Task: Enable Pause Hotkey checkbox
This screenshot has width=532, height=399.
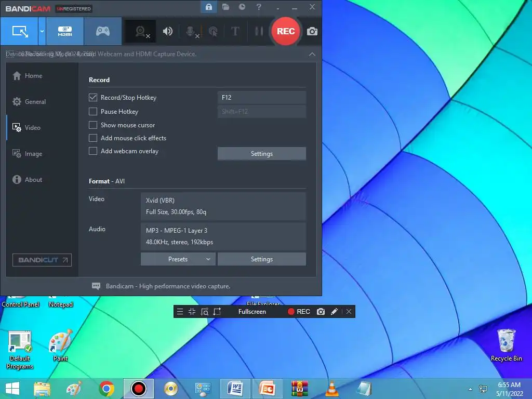Action: pyautogui.click(x=93, y=111)
